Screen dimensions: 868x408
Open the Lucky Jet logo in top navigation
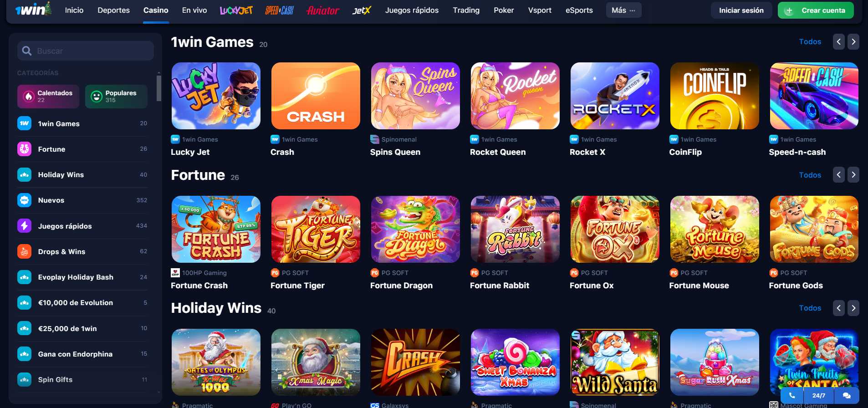coord(236,10)
